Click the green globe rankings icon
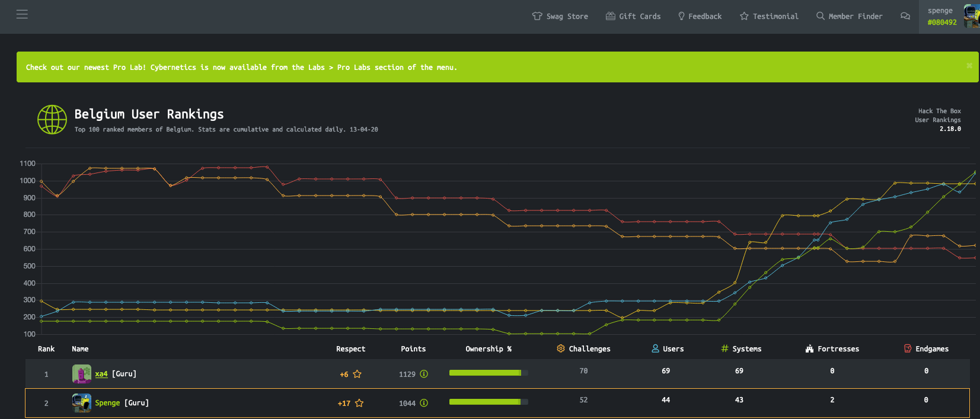The width and height of the screenshot is (980, 419). click(x=52, y=120)
